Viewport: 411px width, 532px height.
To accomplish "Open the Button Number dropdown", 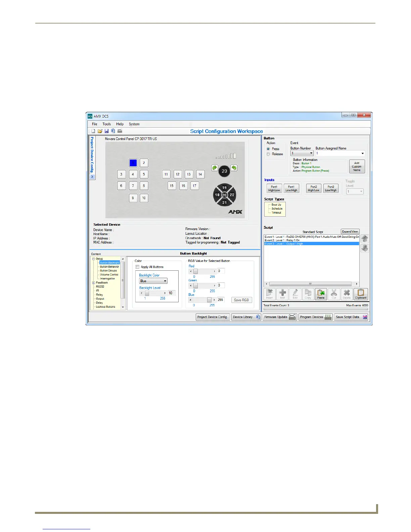I will pos(302,153).
